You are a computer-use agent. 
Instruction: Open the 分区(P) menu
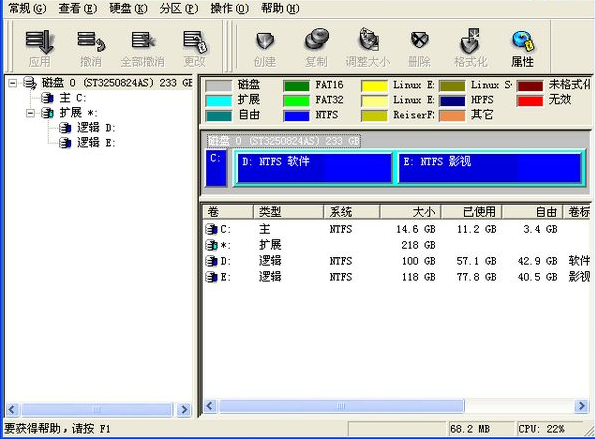click(179, 8)
